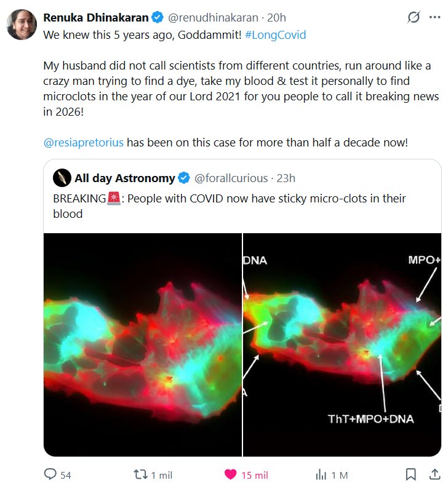Open the view analytics bar-chart icon
This screenshot has width=448, height=491.
pyautogui.click(x=321, y=474)
